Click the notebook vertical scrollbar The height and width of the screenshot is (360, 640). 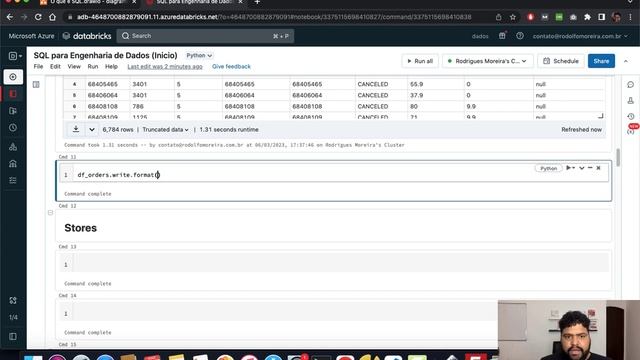[618, 158]
